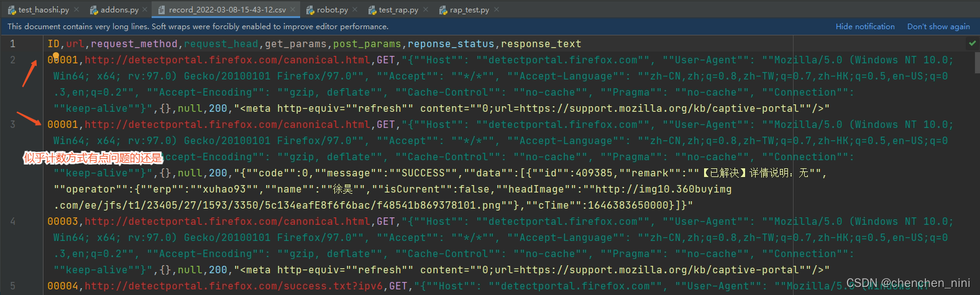Click the CSV file icon on record tab
980x295 pixels.
pos(162,10)
